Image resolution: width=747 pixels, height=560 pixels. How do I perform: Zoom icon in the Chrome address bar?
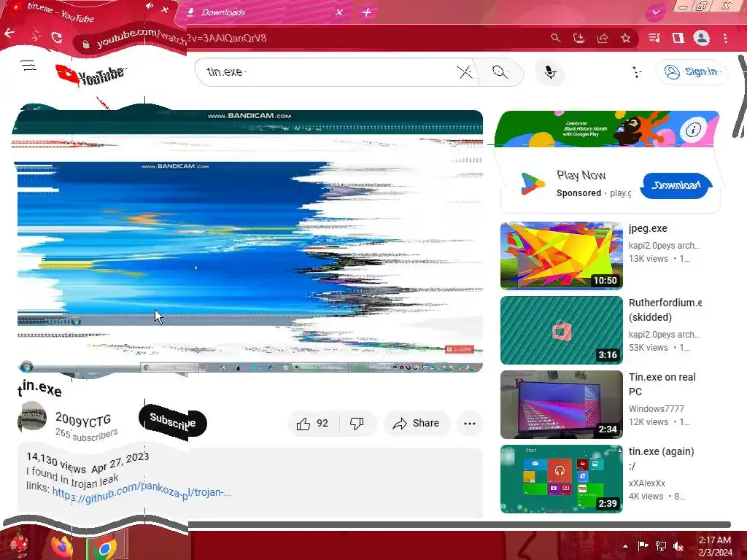click(555, 38)
